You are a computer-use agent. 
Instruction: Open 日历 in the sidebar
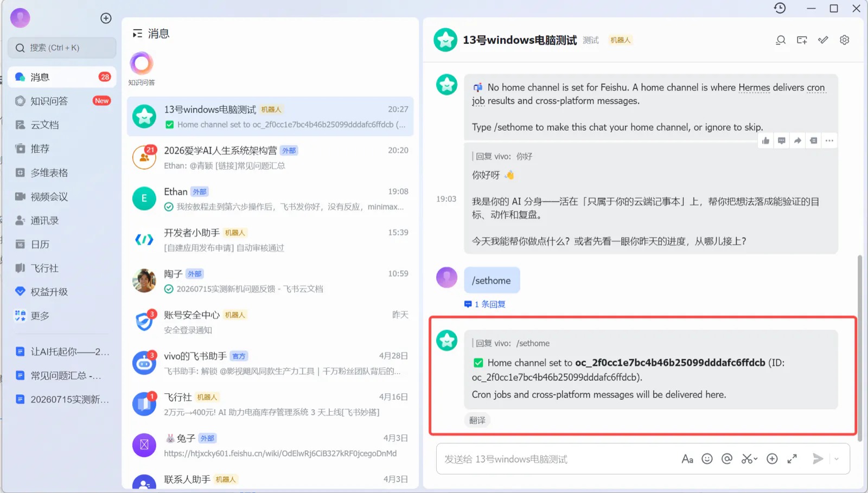[62, 244]
